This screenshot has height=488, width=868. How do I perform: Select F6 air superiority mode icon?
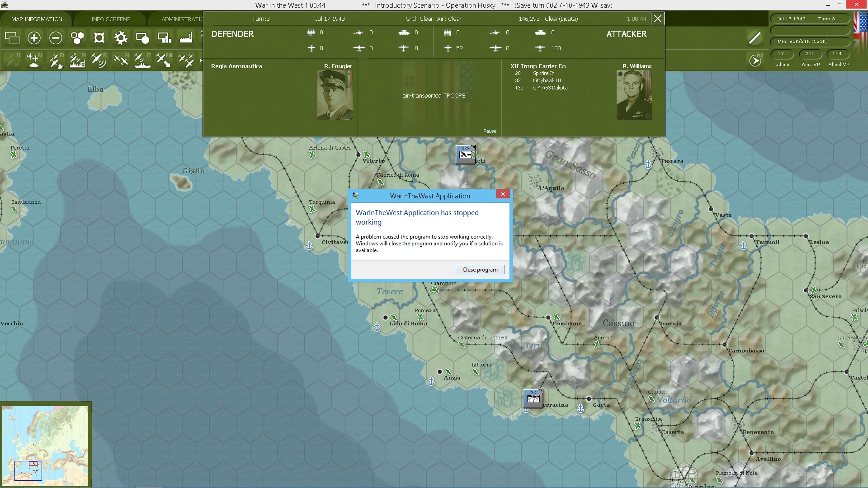[121, 60]
